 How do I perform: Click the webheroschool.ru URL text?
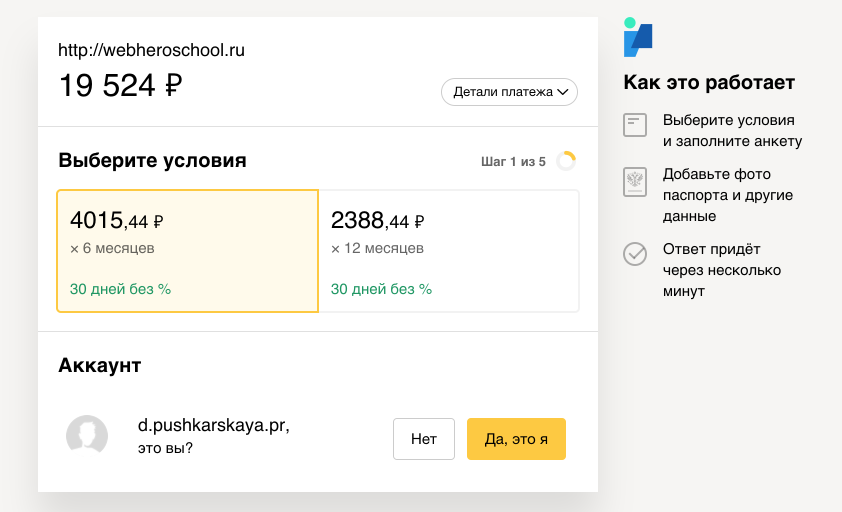[x=151, y=50]
